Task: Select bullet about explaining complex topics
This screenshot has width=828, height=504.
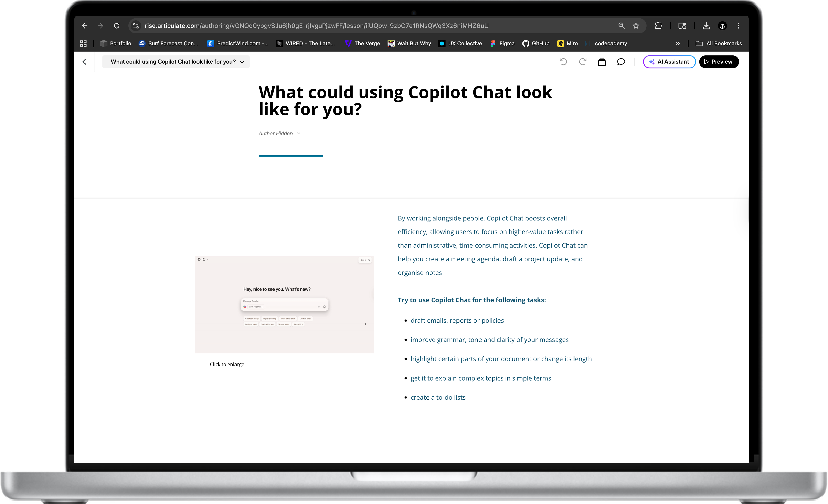Action: click(481, 378)
